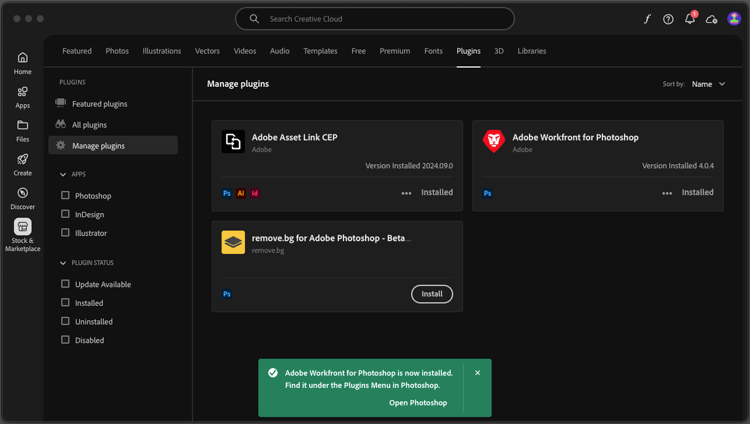This screenshot has width=750, height=424.
Task: Open more options for Adobe Asset Link CEP
Action: click(x=406, y=193)
